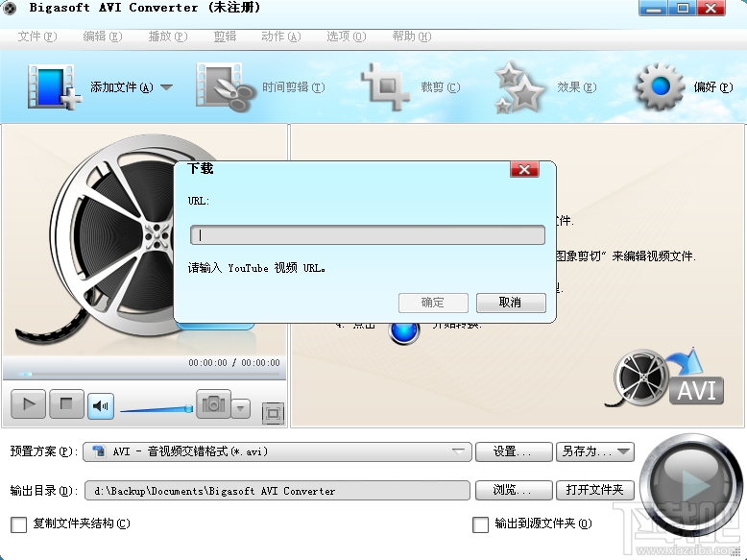Toggle fullscreen preview icon

coord(273,413)
